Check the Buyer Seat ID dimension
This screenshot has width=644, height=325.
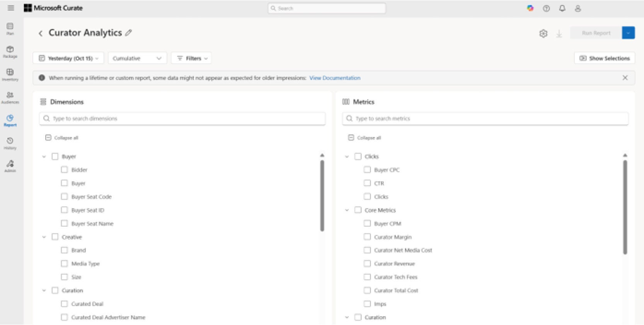[x=64, y=210]
